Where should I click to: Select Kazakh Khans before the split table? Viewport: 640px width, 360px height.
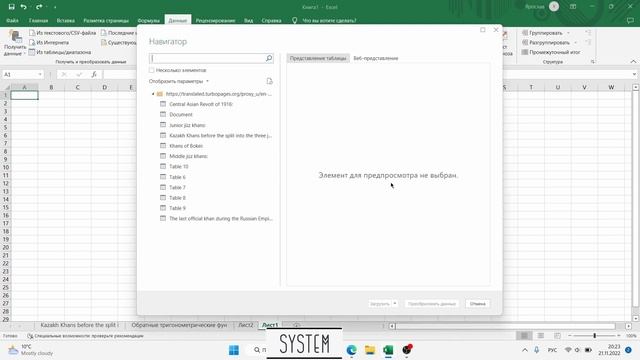(216, 136)
